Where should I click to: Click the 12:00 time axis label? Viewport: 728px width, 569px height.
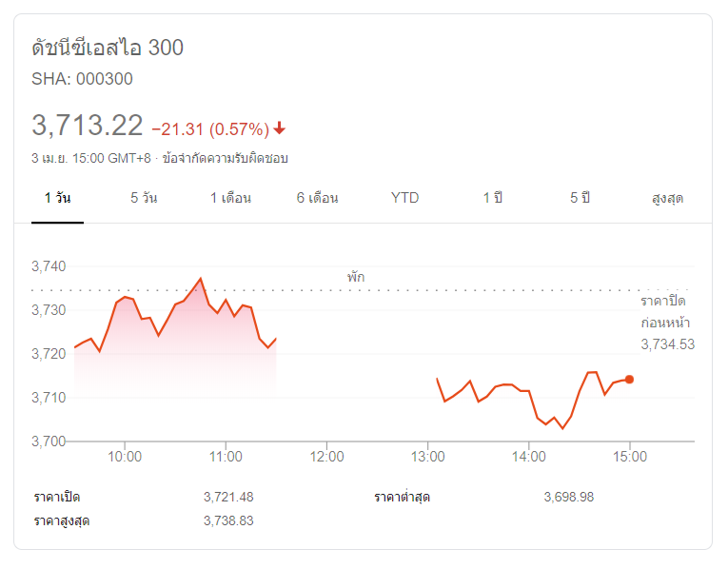pyautogui.click(x=326, y=457)
